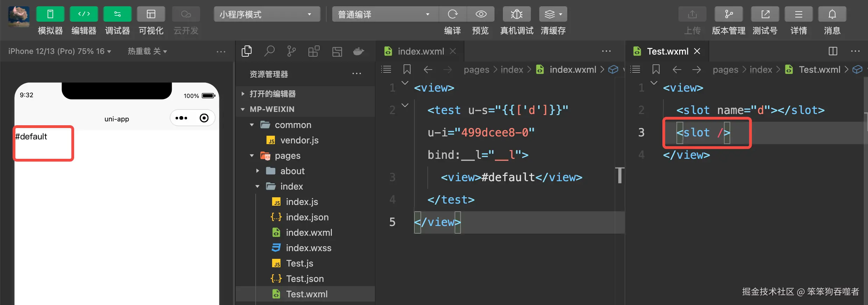Close the index.wxml tab
The height and width of the screenshot is (305, 868).
(x=453, y=51)
